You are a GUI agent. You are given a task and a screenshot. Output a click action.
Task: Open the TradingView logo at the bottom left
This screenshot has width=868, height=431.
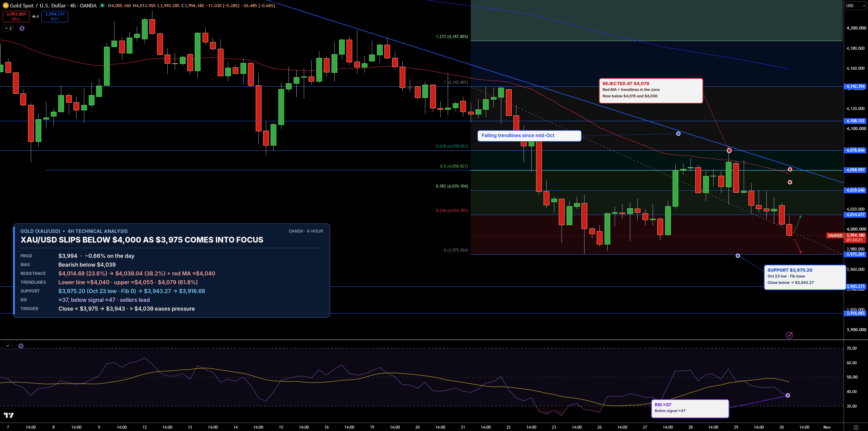[9, 415]
